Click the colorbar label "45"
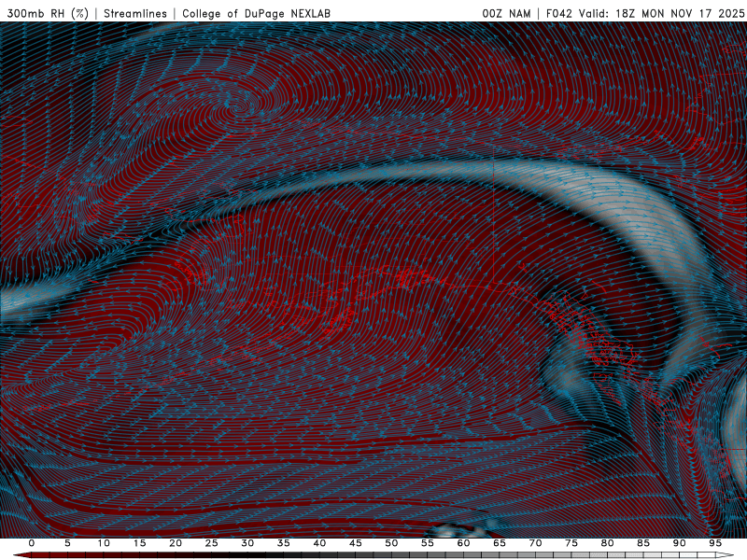Screen dimensions: 747x560 tap(356, 543)
